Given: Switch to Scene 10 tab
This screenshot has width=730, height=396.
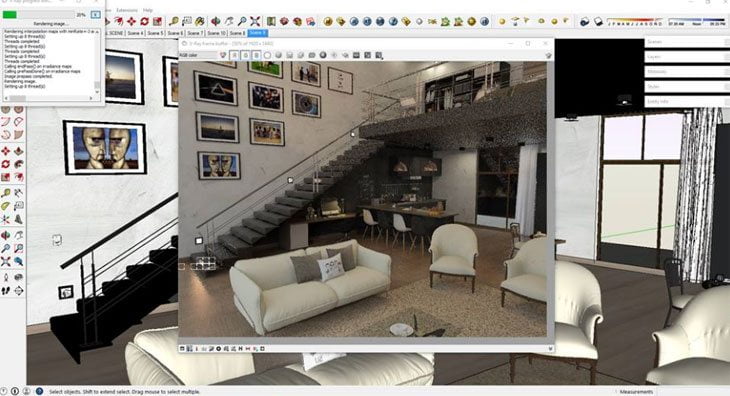Looking at the screenshot, I should (x=216, y=33).
